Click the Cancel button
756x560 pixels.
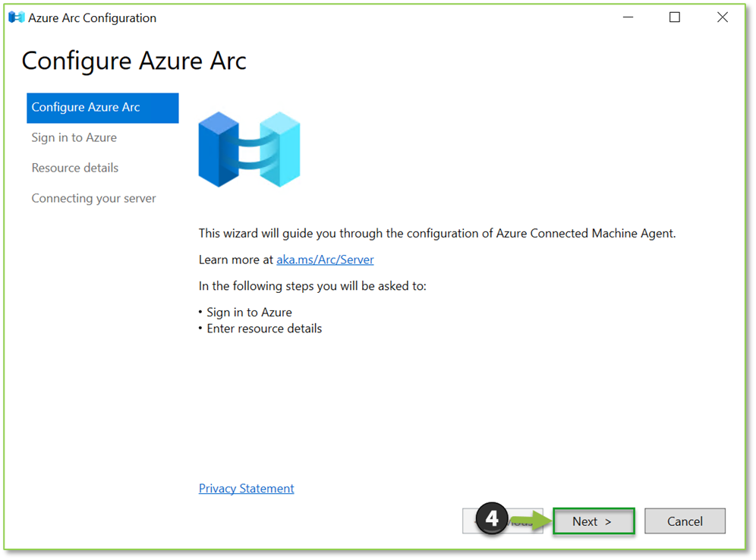pos(685,521)
